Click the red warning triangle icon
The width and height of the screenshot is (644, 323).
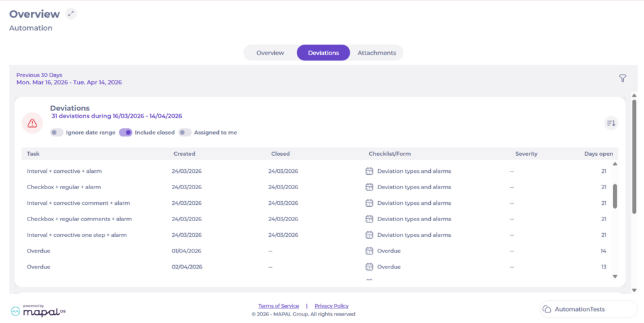point(32,123)
